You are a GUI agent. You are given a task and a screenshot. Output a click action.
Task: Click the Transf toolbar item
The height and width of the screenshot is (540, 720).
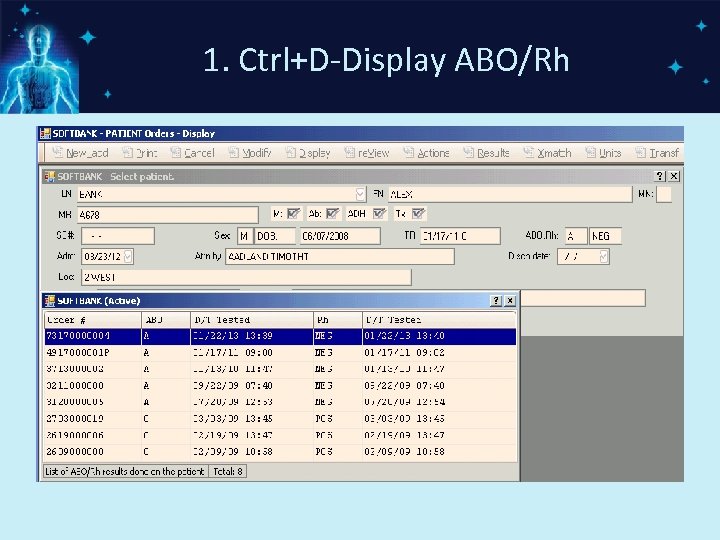click(657, 153)
